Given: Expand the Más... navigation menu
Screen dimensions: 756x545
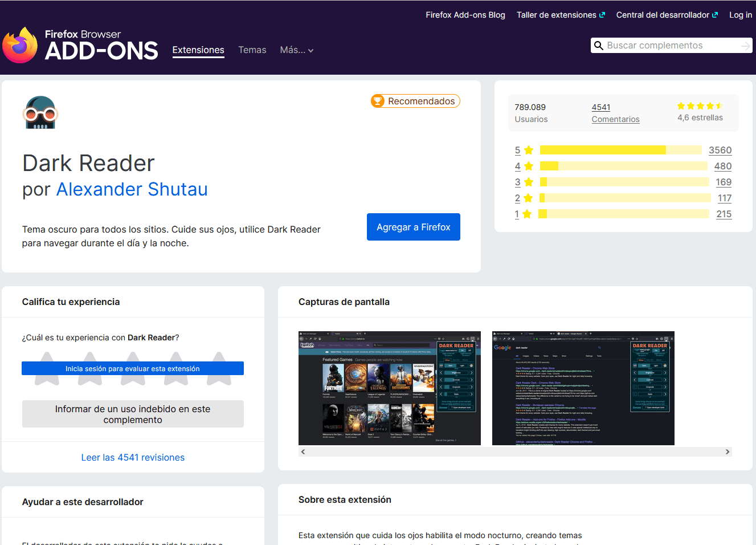Looking at the screenshot, I should pos(296,50).
